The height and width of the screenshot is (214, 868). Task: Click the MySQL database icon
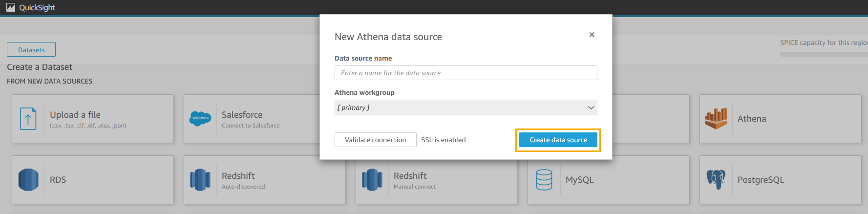[x=544, y=180]
